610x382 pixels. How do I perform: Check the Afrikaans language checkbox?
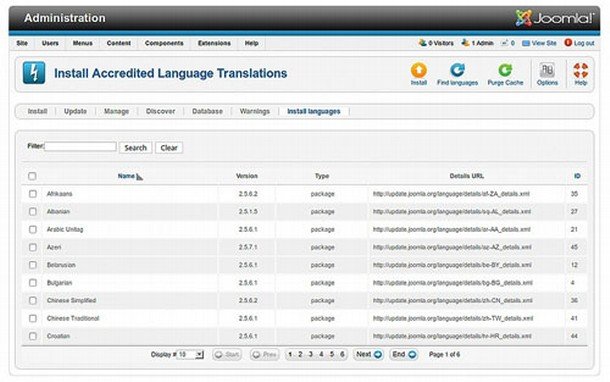point(33,194)
